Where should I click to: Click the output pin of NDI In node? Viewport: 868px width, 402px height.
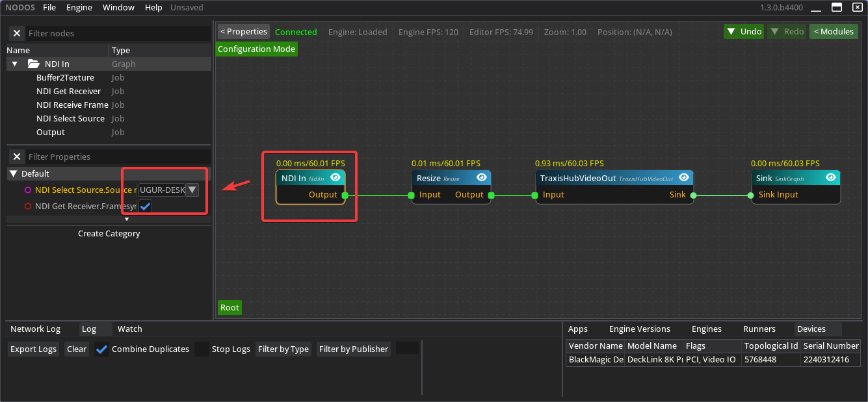click(345, 195)
